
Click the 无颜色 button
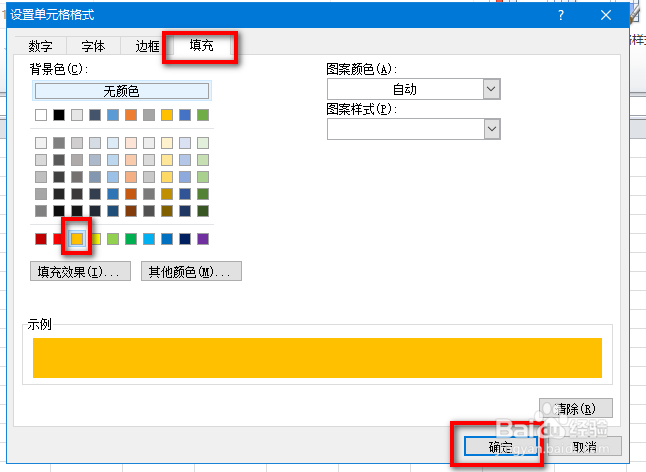click(122, 91)
